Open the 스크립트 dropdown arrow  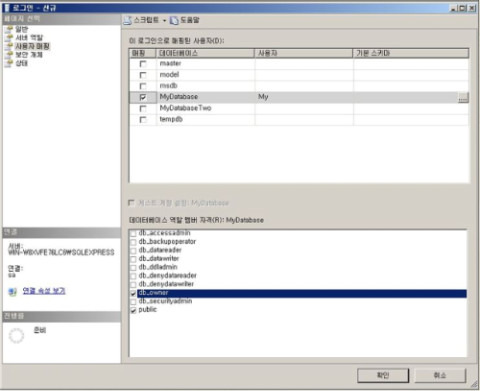(x=164, y=21)
